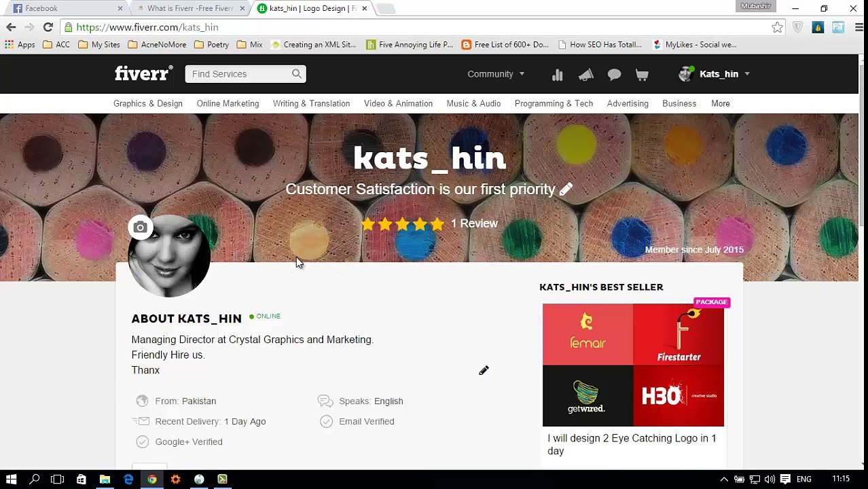
Task: Open the How SEO Has Totally bookmark
Action: [600, 45]
